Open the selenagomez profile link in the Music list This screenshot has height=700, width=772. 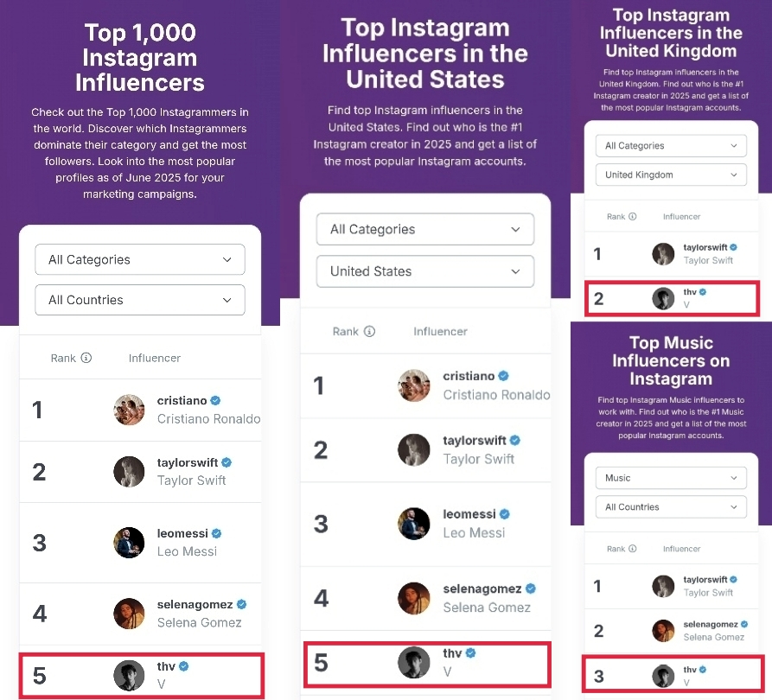[710, 624]
